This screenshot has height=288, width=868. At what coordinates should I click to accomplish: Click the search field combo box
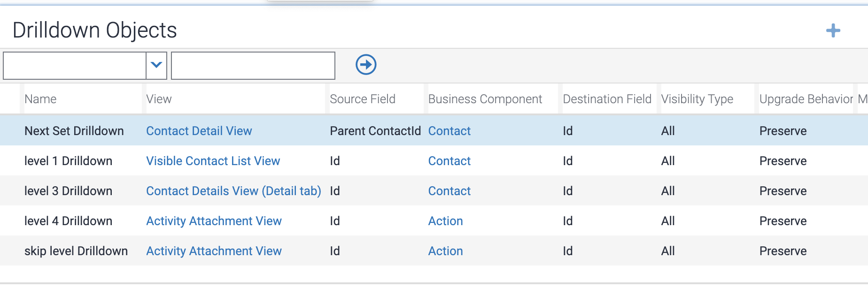coord(75,65)
